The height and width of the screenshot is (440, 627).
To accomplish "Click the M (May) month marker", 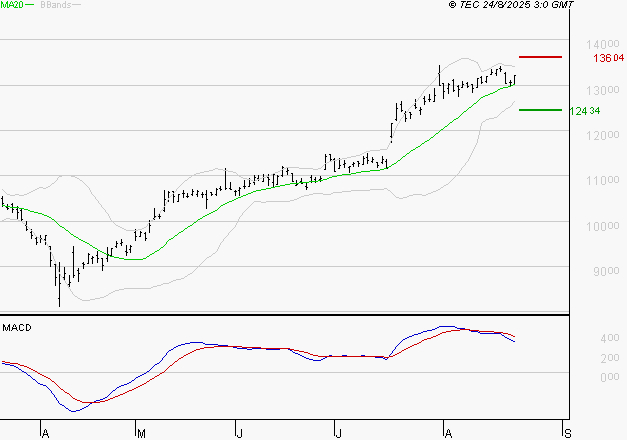I will pyautogui.click(x=141, y=434).
